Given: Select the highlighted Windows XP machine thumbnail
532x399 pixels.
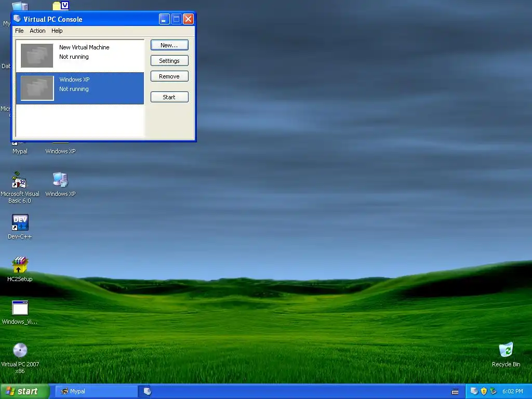Looking at the screenshot, I should pos(37,88).
